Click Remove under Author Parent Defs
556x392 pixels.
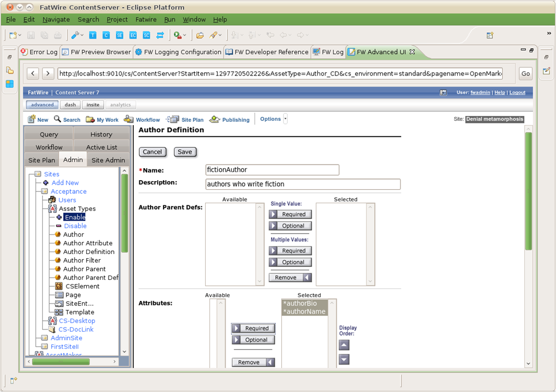(290, 277)
